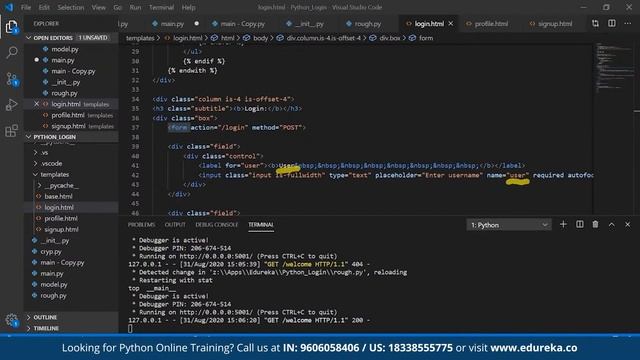This screenshot has height=360, width=640.
Task: Close the terminal panel
Action: 627,224
